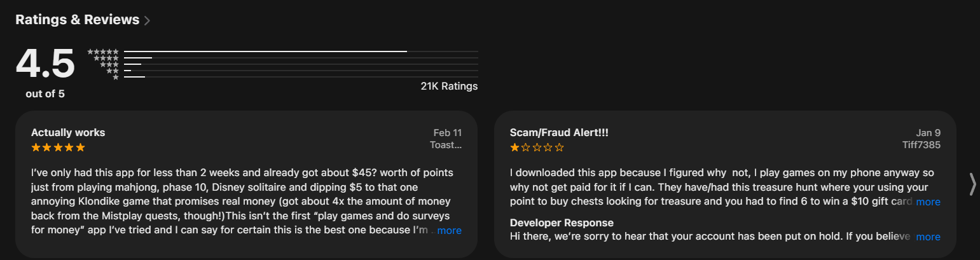
Task: Open the Scam/Fraud Alert!!! review title
Action: click(559, 133)
